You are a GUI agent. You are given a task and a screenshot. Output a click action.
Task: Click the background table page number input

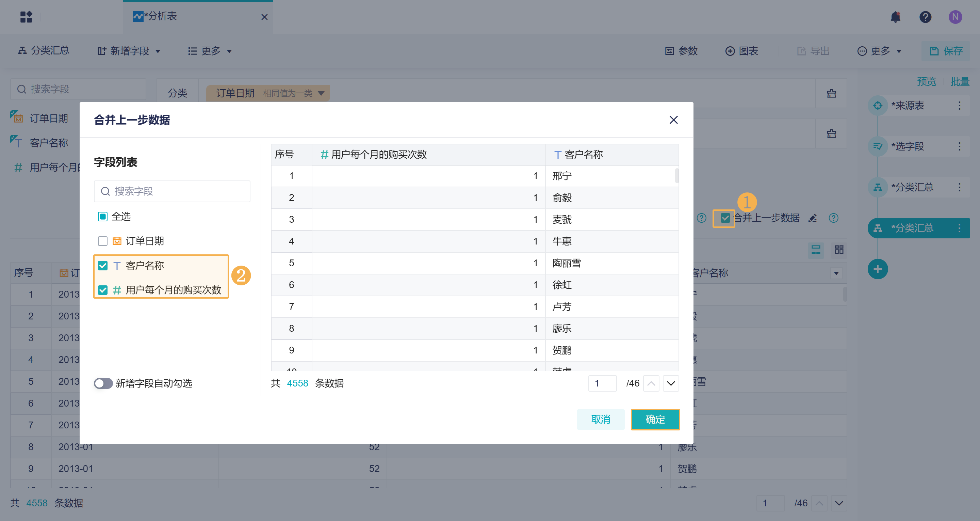coord(770,503)
